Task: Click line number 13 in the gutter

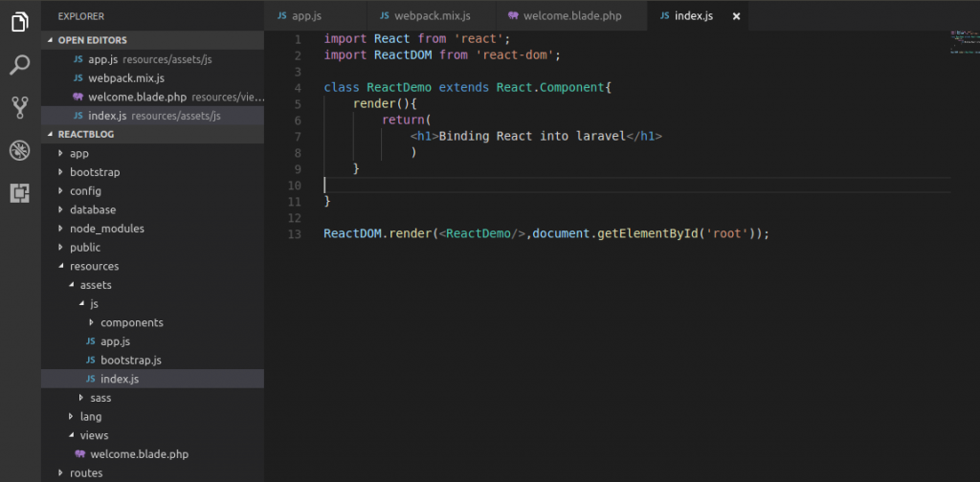Action: pyautogui.click(x=295, y=234)
